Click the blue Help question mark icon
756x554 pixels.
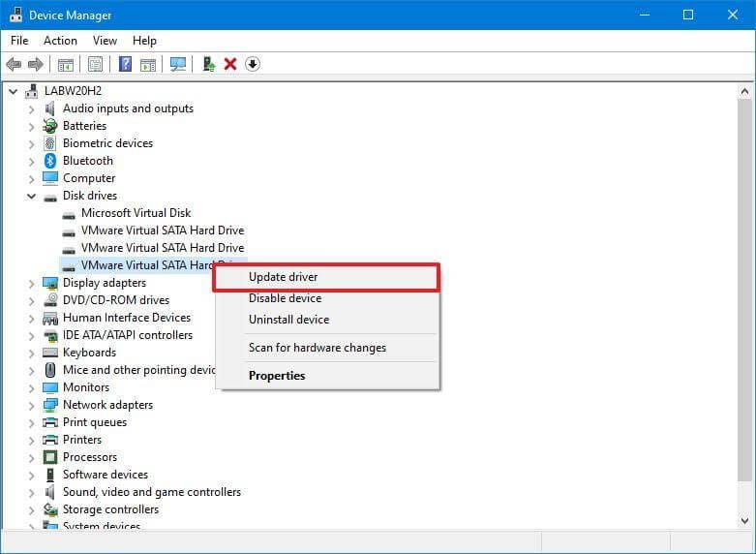(x=125, y=64)
